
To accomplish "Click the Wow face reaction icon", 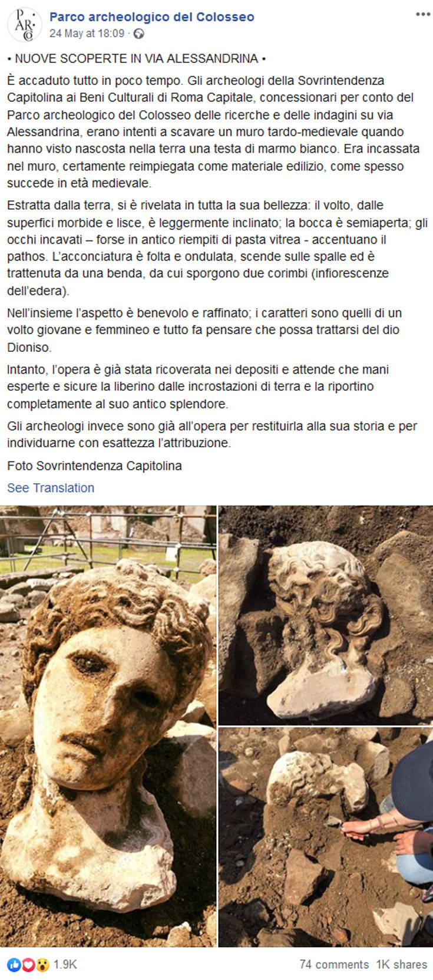I will (x=42, y=965).
